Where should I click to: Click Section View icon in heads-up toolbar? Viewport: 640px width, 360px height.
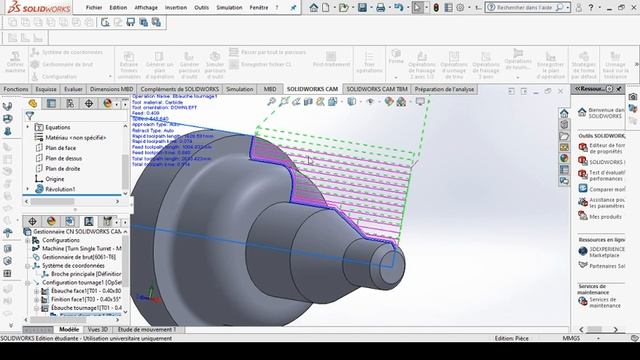pos(308,101)
